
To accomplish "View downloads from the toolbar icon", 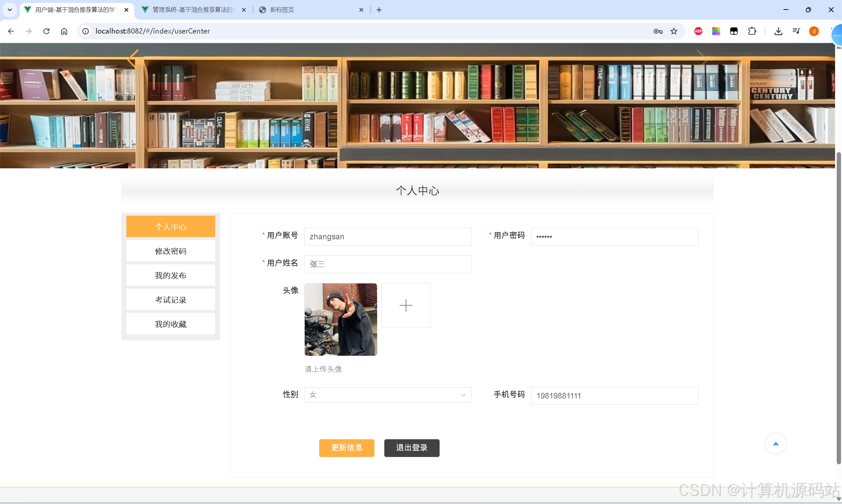I will click(x=778, y=31).
